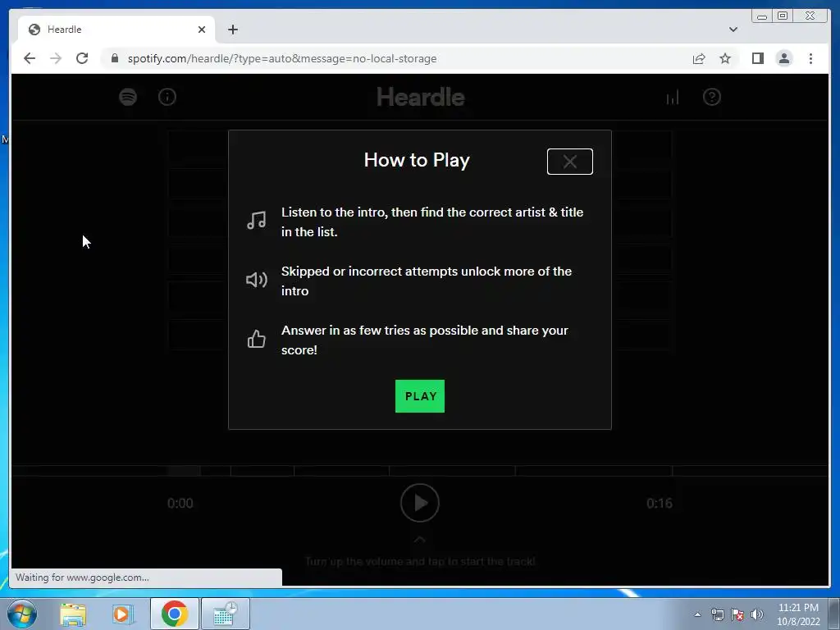Image resolution: width=840 pixels, height=630 pixels.
Task: Open the Windows Start menu
Action: pyautogui.click(x=22, y=614)
